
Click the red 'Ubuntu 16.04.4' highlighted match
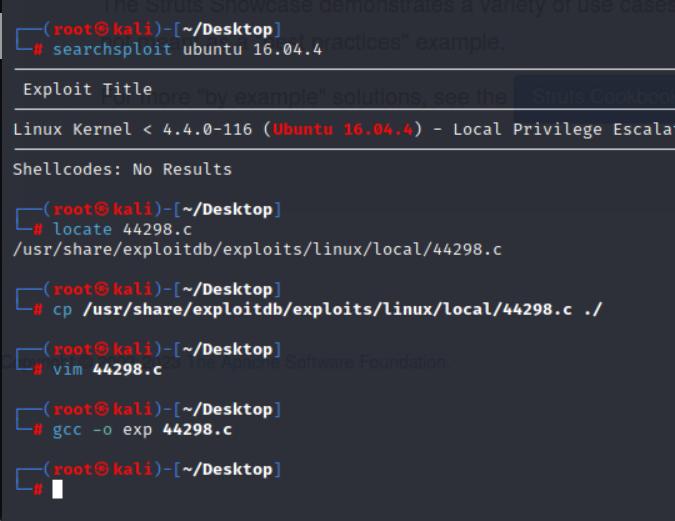(x=343, y=130)
